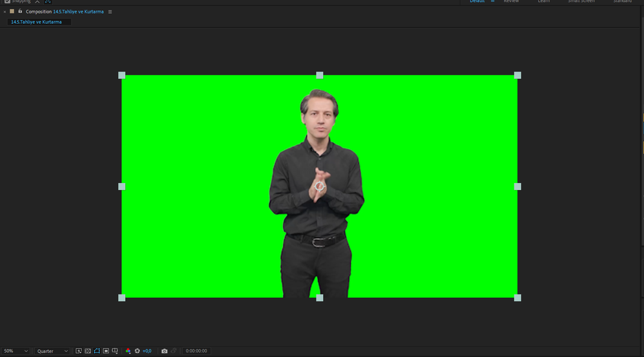The width and height of the screenshot is (644, 357).
Task: Select Composition 14.5.Tahliye ve Kurtarma tab title
Action: pos(64,12)
